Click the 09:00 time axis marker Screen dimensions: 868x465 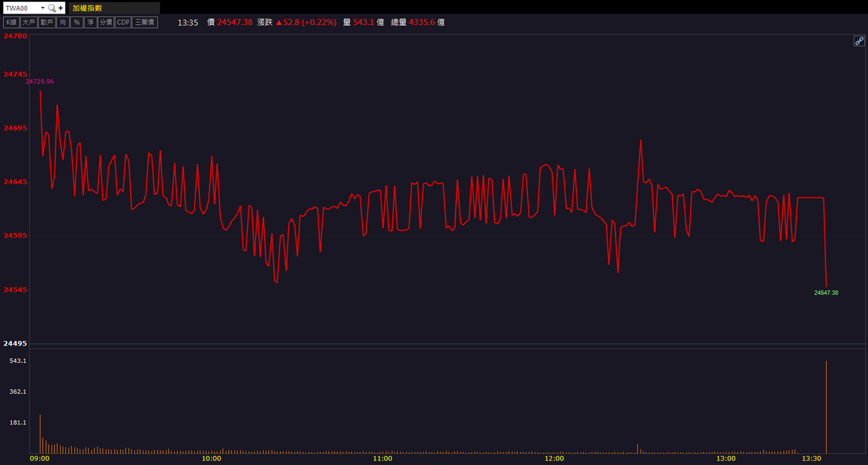point(40,459)
